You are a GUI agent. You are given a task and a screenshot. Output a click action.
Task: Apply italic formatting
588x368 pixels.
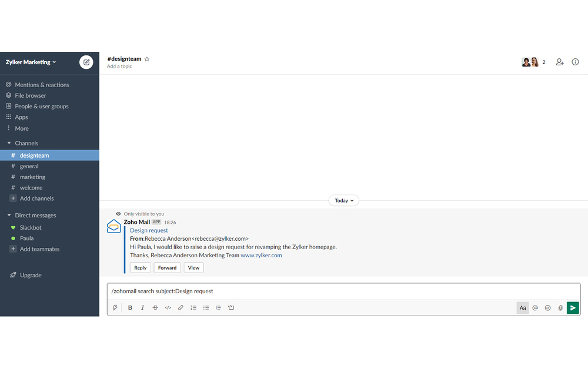142,307
